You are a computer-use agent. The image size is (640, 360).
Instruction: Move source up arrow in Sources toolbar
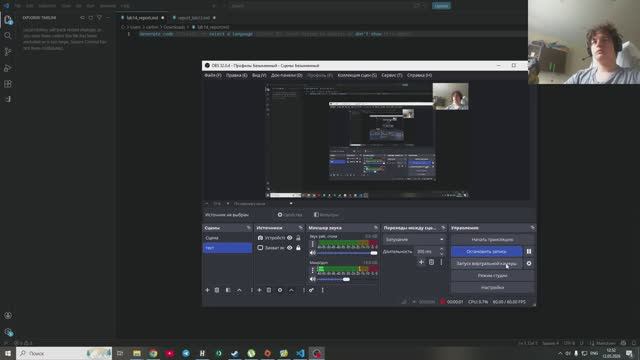coord(291,290)
